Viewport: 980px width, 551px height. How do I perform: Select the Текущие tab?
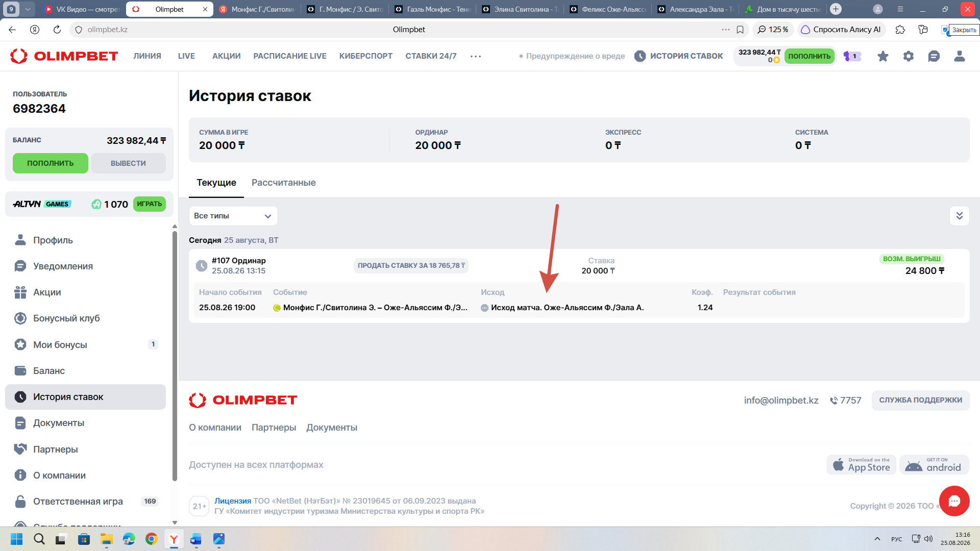(x=216, y=183)
